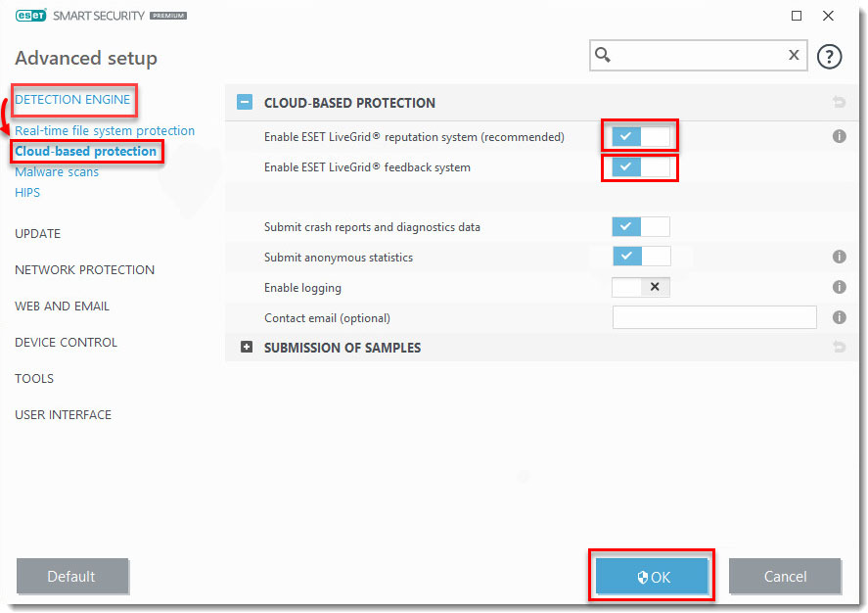Click info icon for Contact email

coord(840,317)
